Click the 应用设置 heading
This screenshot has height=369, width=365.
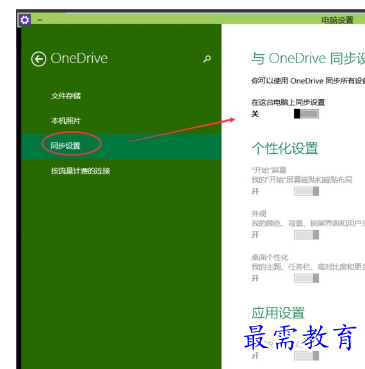point(278,313)
